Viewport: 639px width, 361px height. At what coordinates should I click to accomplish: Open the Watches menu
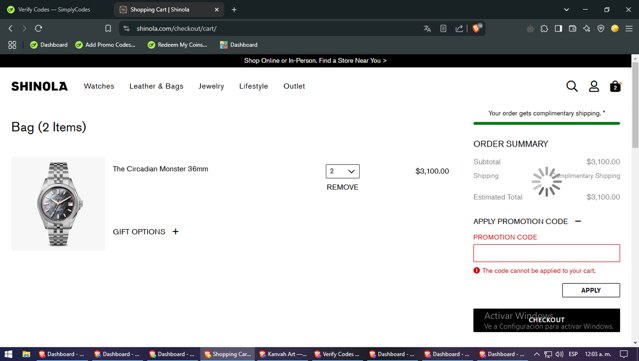click(99, 86)
